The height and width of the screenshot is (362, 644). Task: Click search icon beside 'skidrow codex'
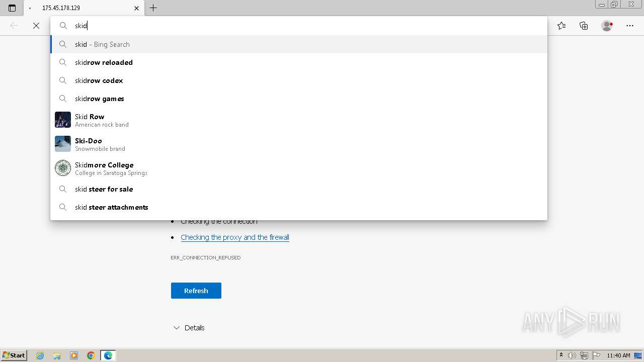tap(63, 80)
